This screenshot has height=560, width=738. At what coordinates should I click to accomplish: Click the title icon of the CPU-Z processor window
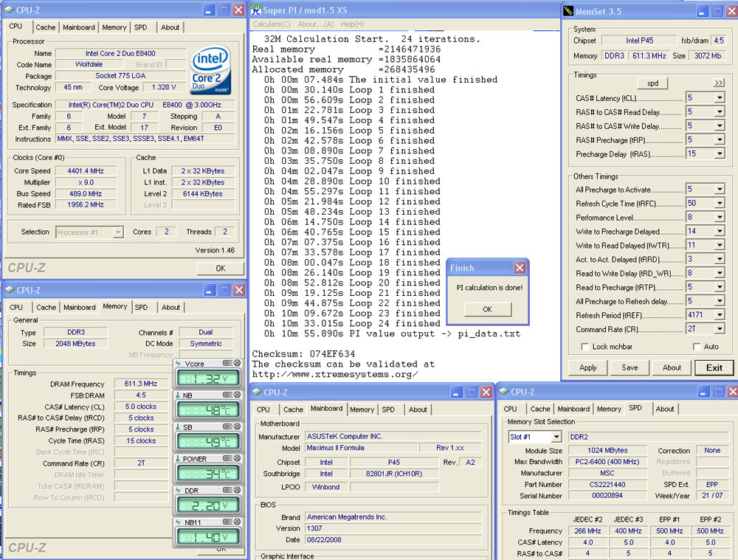(9, 10)
